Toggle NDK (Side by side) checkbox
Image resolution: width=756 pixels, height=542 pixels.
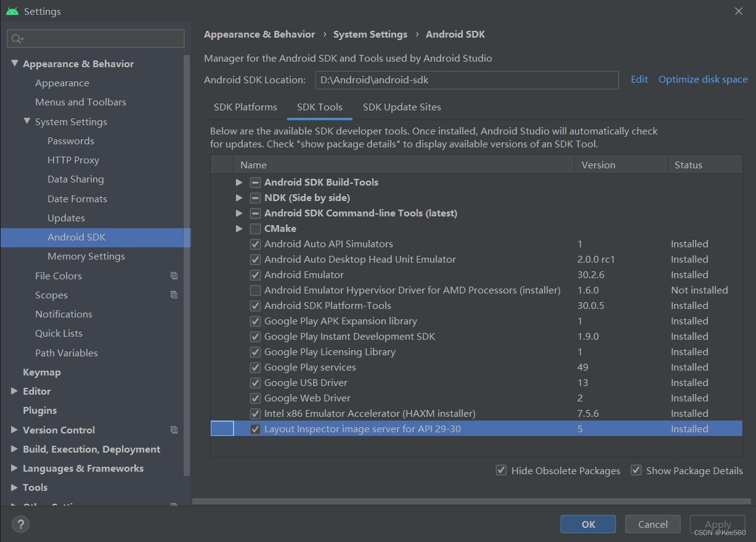(x=255, y=198)
